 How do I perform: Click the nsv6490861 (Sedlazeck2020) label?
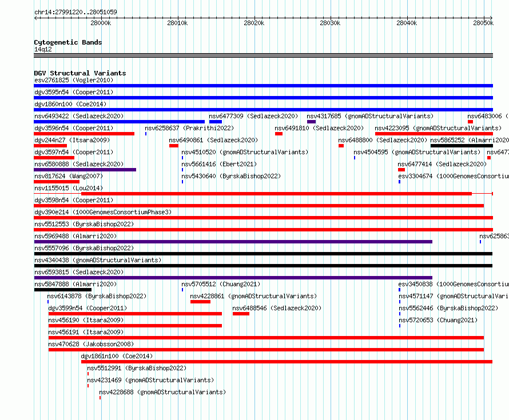pos(213,140)
